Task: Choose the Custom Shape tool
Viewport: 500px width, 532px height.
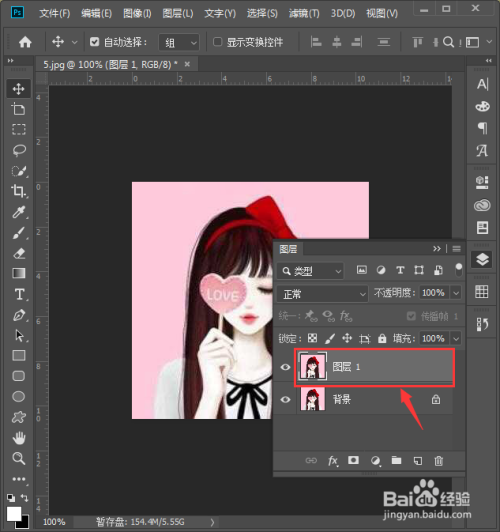Action: (19, 417)
